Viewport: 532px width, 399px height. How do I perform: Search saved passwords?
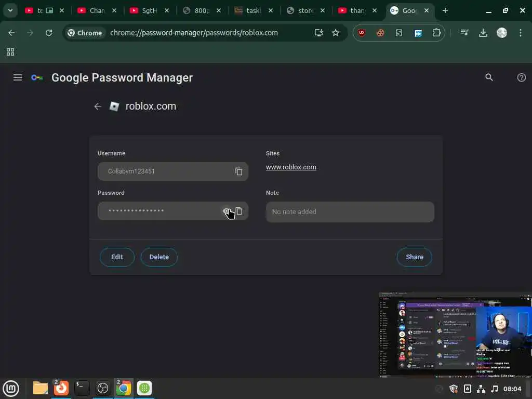[x=489, y=78]
